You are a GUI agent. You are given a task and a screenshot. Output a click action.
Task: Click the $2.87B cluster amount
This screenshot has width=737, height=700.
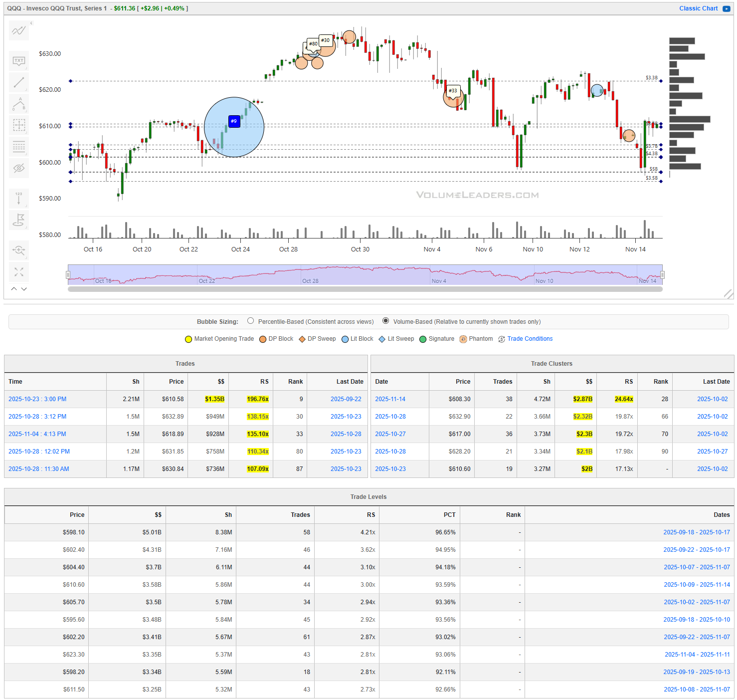point(582,399)
